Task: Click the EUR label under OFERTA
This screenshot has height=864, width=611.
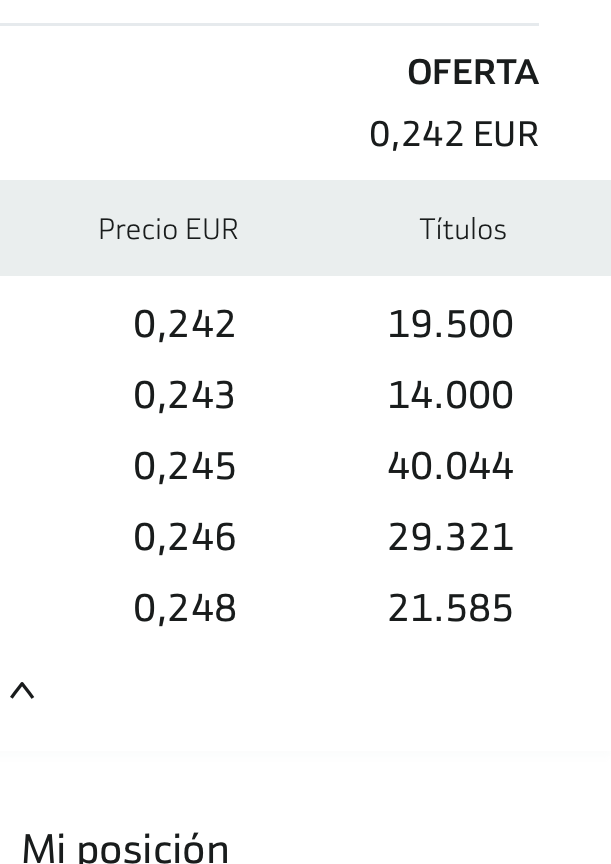Action: click(506, 134)
